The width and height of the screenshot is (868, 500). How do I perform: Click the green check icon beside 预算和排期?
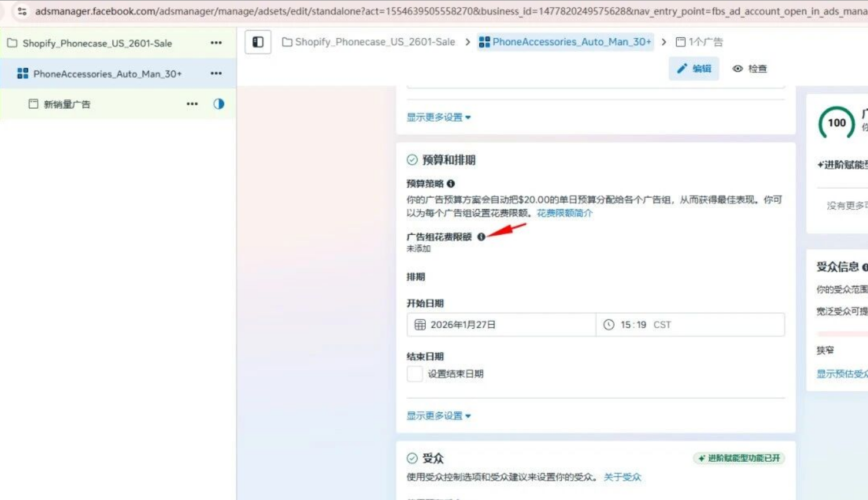click(412, 160)
